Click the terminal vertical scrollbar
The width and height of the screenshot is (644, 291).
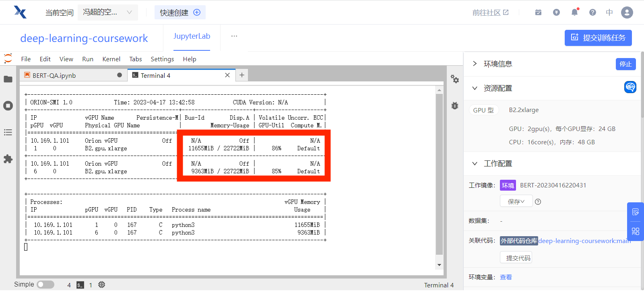(x=439, y=173)
